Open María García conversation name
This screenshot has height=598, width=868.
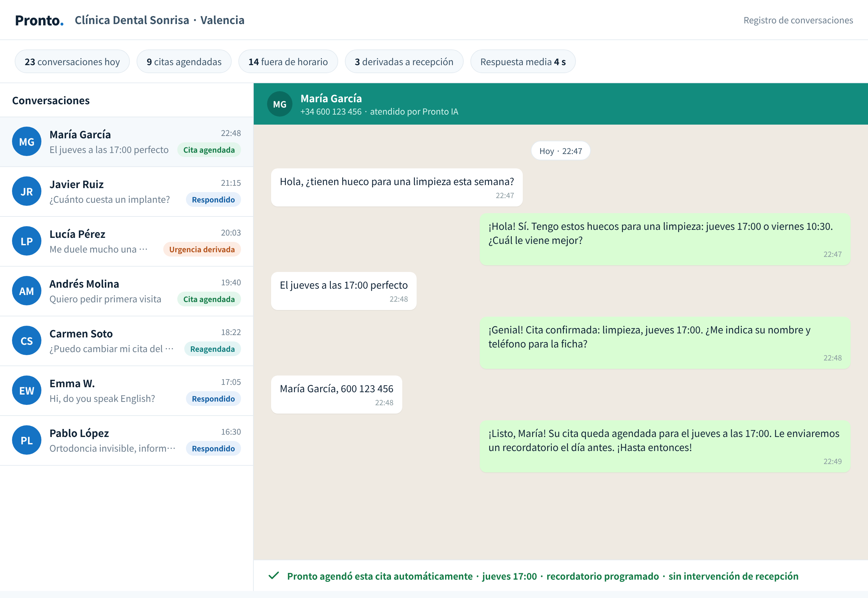(x=80, y=135)
